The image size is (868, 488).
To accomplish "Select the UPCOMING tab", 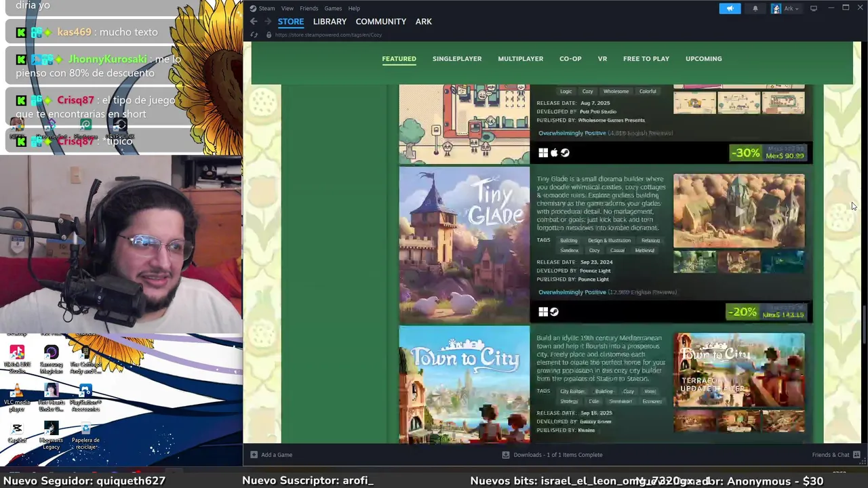I will tap(703, 59).
